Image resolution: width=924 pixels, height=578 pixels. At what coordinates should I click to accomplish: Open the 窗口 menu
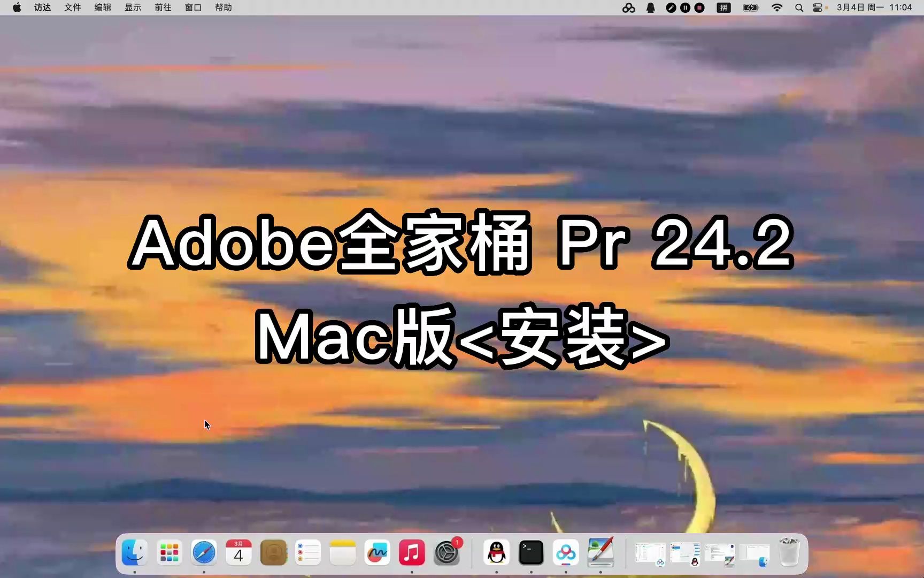click(x=193, y=7)
